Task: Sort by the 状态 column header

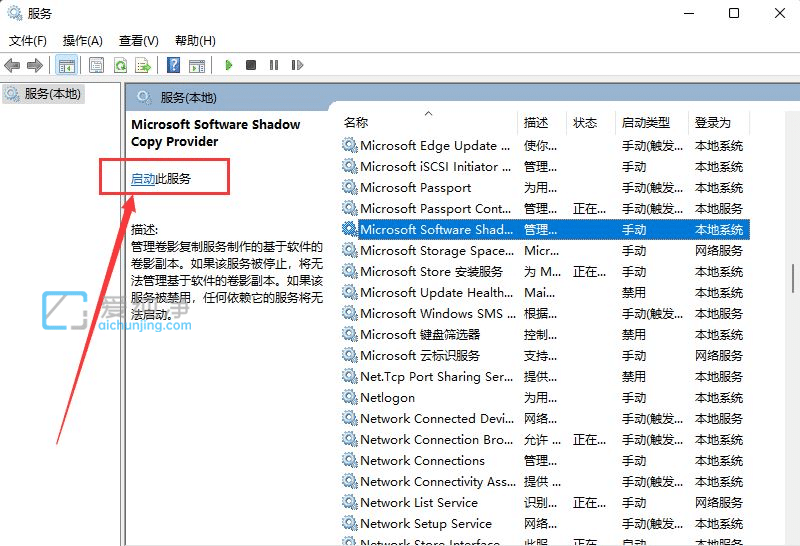Action: (585, 122)
